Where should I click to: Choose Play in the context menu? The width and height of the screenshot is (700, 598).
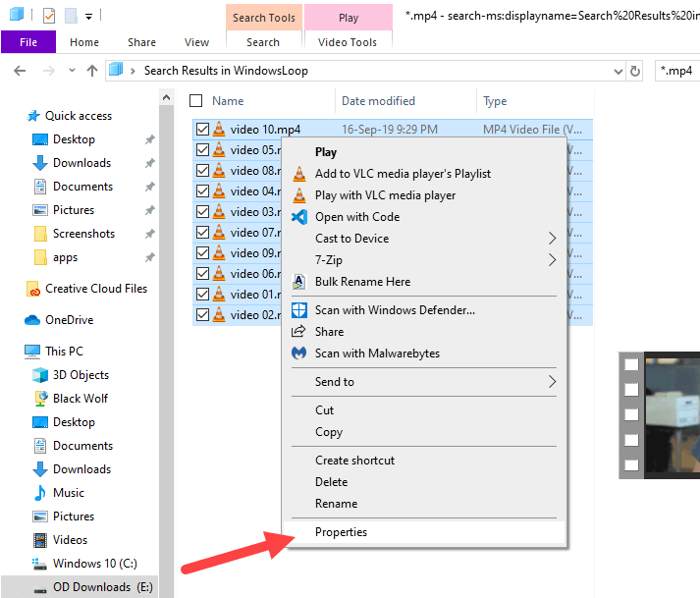[424, 152]
